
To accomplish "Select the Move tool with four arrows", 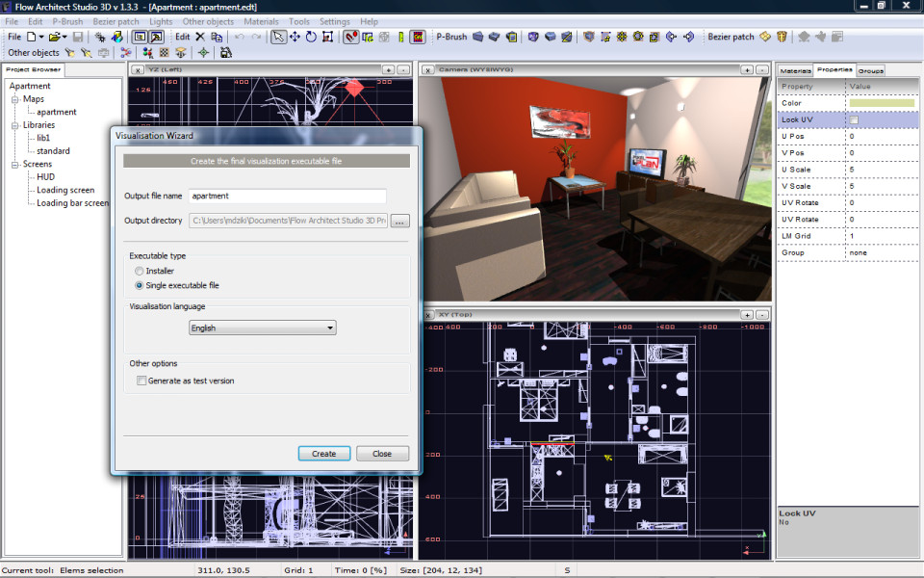I will (295, 37).
